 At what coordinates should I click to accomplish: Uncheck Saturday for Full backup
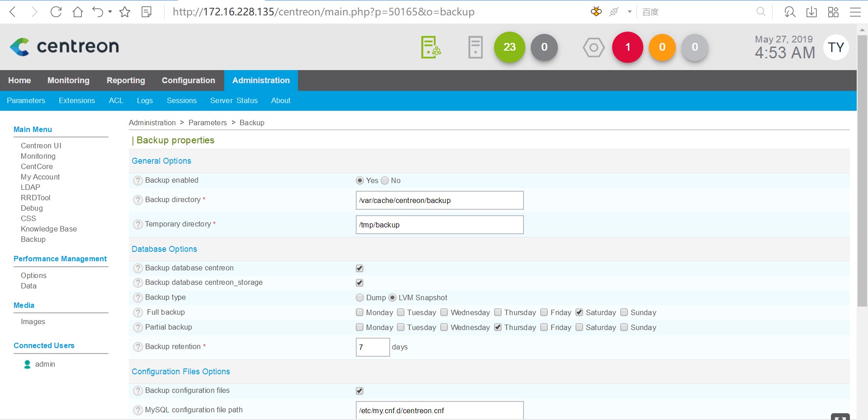[x=579, y=312]
